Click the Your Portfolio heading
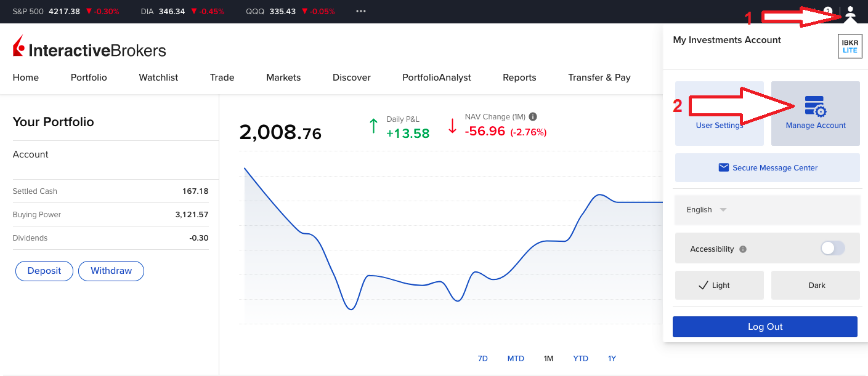The height and width of the screenshot is (376, 868). pos(54,122)
